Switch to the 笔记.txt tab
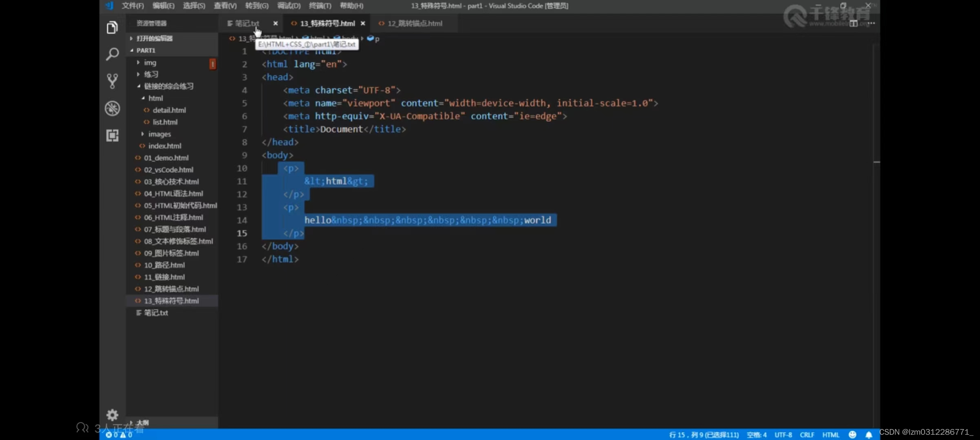The width and height of the screenshot is (980, 440). (247, 23)
